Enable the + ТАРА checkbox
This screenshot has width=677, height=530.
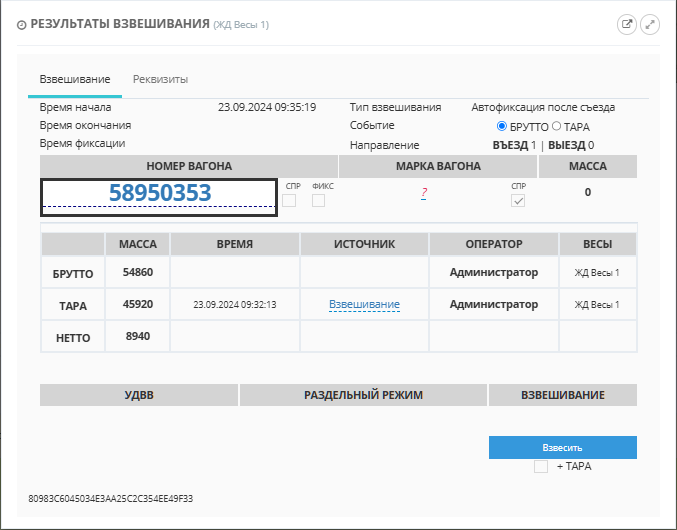coord(541,467)
